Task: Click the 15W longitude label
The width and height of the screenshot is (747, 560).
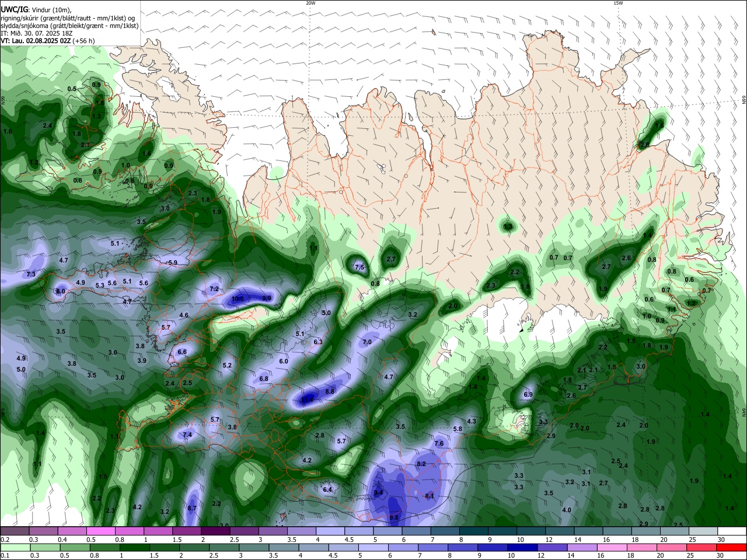Action: [x=618, y=3]
